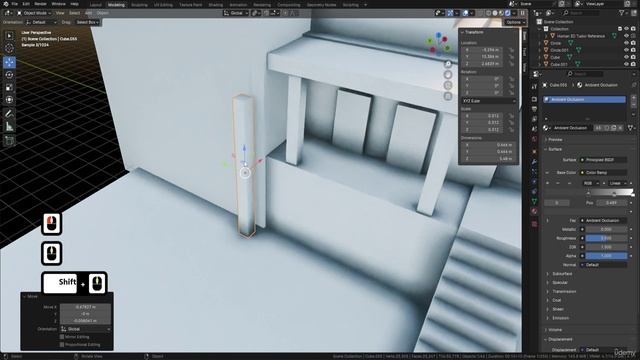
Task: Expand the Specular section
Action: tap(559, 282)
